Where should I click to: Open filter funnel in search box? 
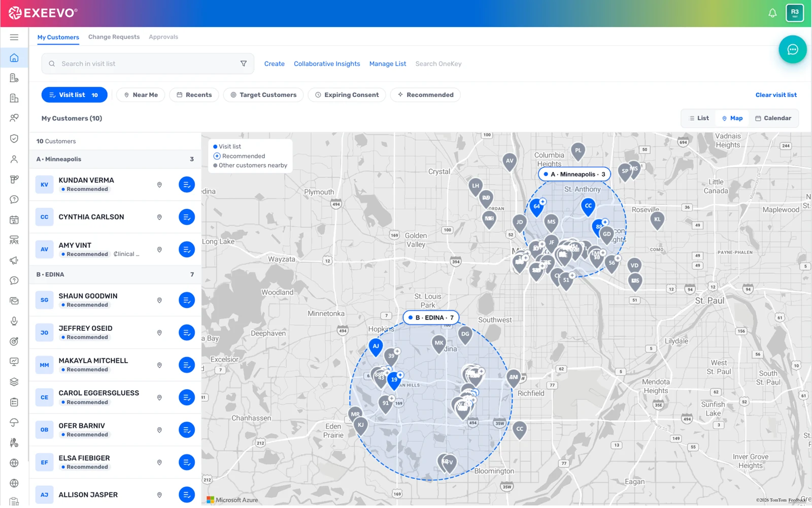[x=244, y=63]
